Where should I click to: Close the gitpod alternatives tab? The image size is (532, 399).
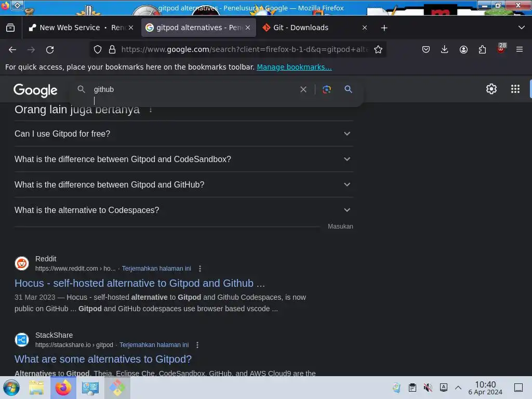point(248,28)
